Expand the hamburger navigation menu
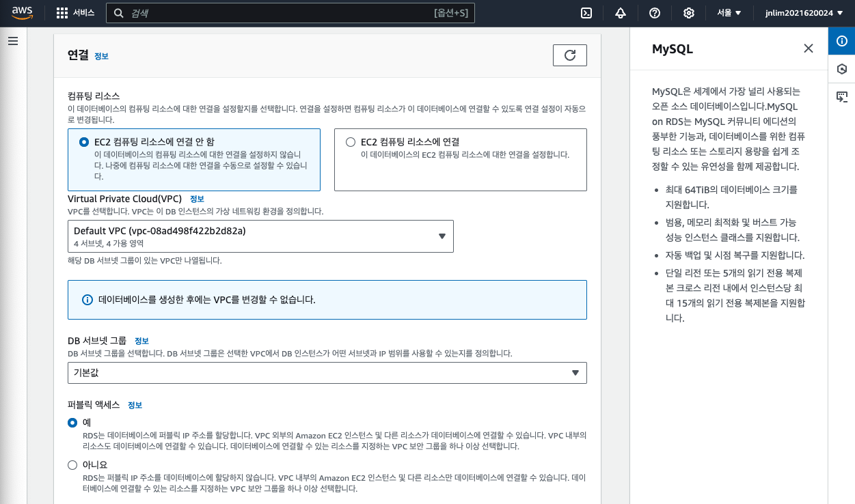The width and height of the screenshot is (855, 504). (12, 41)
